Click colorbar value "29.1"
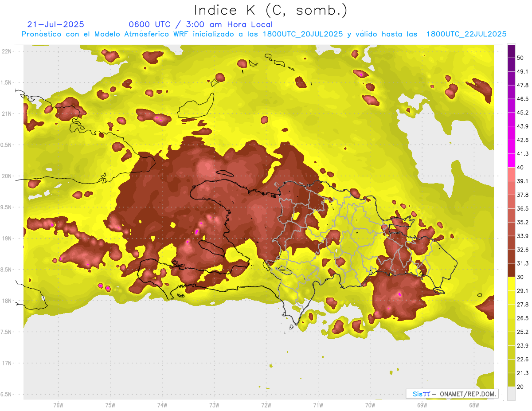 click(x=523, y=291)
